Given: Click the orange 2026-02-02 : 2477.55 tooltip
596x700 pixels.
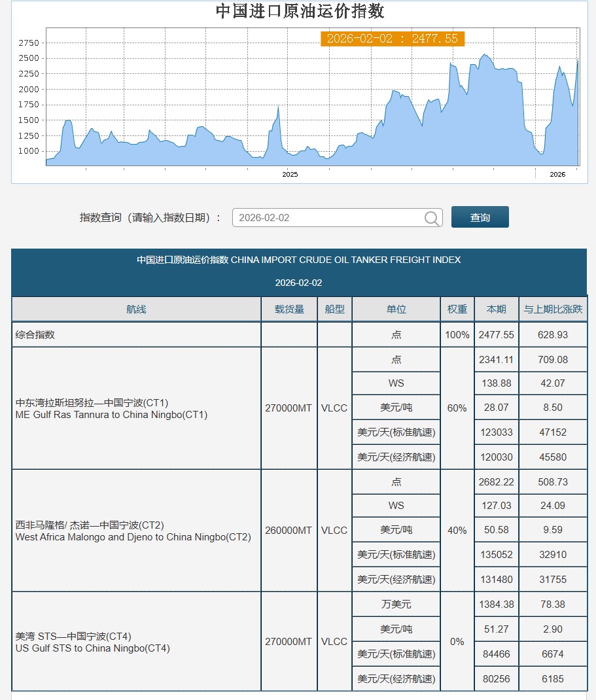Looking at the screenshot, I should pyautogui.click(x=393, y=39).
